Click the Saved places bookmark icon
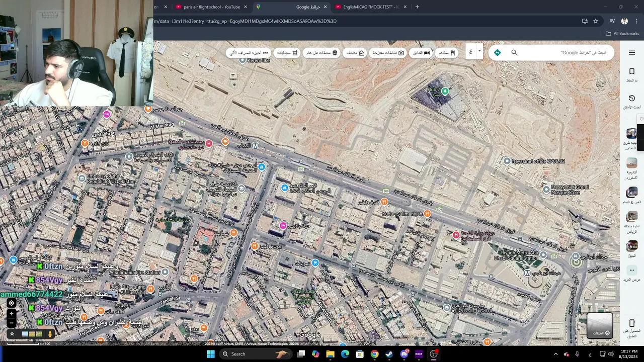This screenshot has height=362, width=644. pos(632,71)
